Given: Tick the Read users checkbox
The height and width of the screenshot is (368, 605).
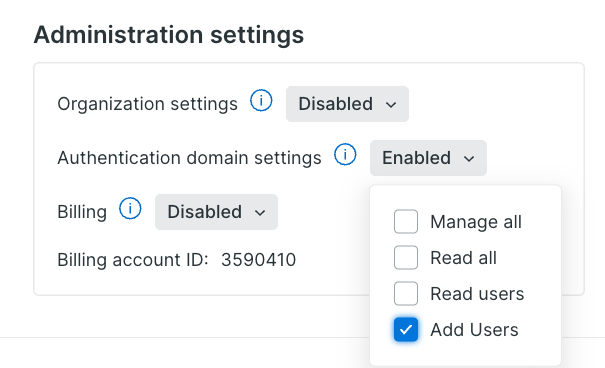Looking at the screenshot, I should tap(406, 294).
